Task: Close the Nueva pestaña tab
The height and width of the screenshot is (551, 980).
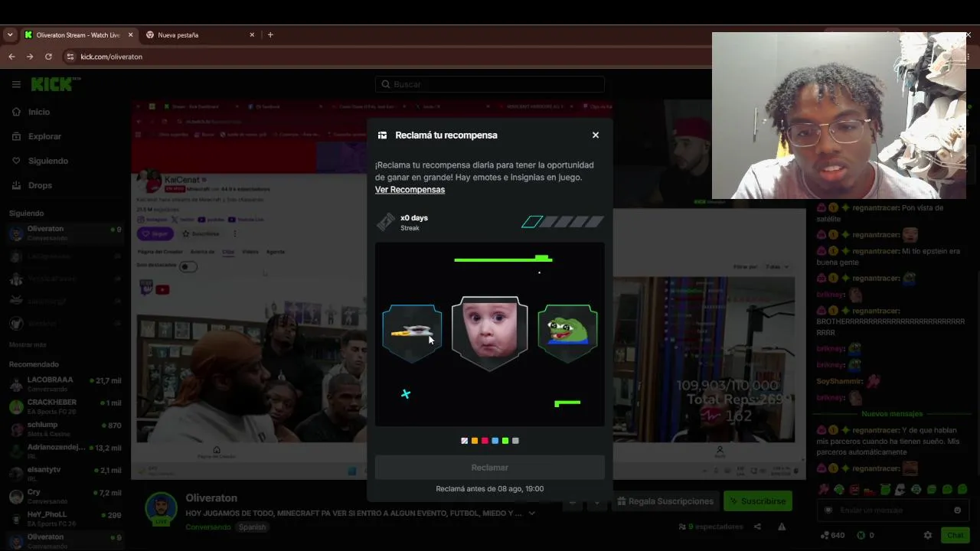Action: tap(252, 35)
